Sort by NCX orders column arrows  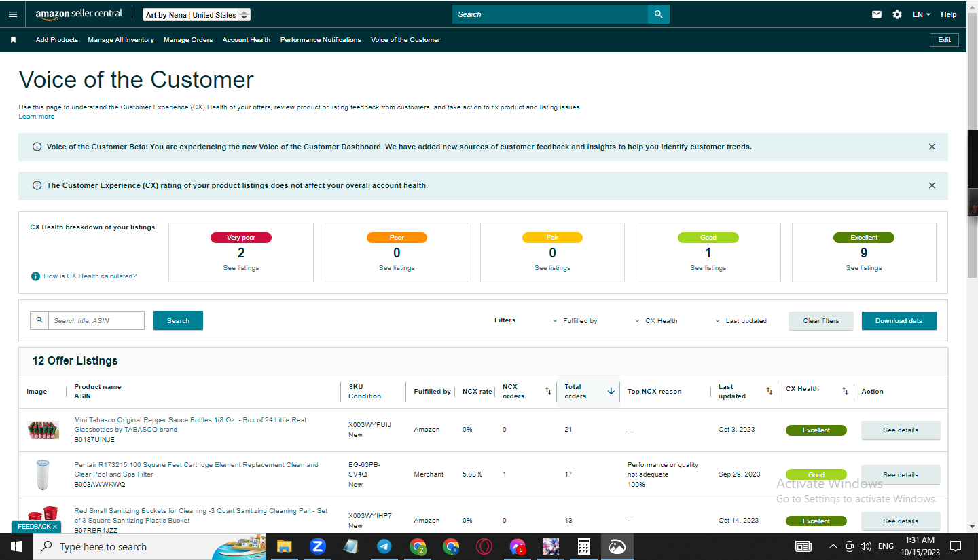pyautogui.click(x=548, y=391)
